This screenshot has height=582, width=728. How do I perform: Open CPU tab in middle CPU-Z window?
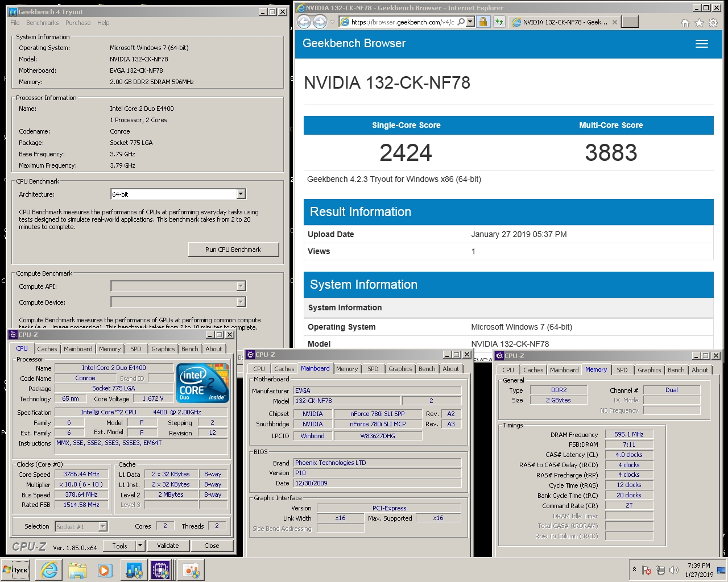click(x=259, y=369)
